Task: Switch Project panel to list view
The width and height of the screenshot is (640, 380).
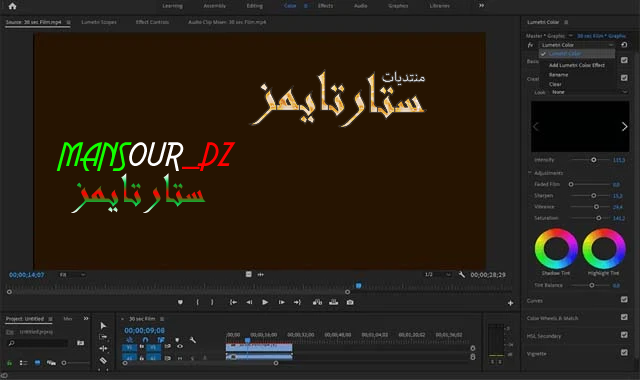Action: 24,362
